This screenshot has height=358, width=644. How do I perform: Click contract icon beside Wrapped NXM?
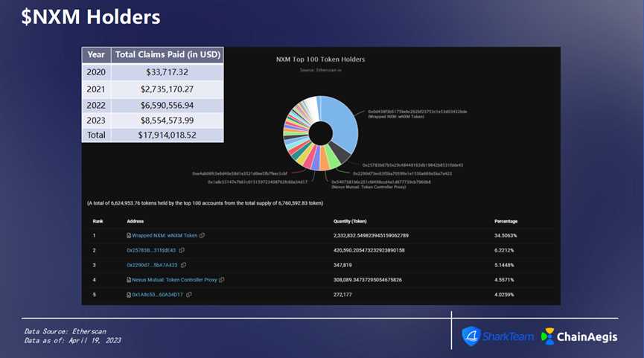[129, 236]
